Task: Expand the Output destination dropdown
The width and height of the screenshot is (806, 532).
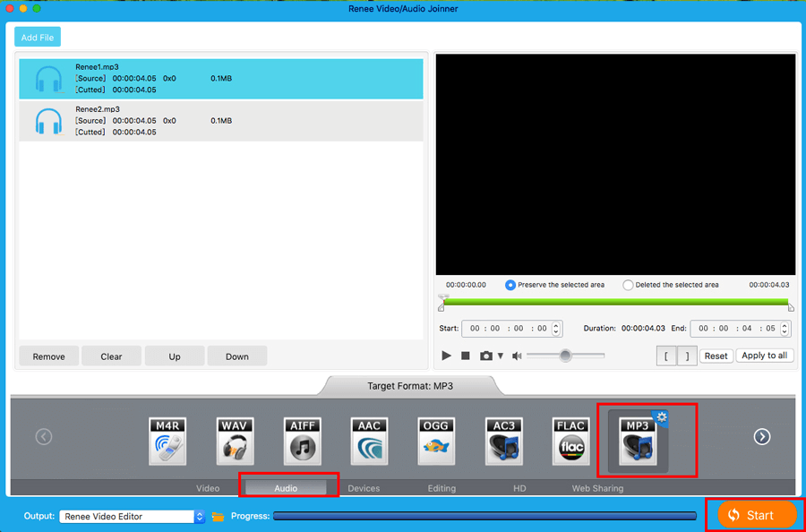Action: (199, 516)
